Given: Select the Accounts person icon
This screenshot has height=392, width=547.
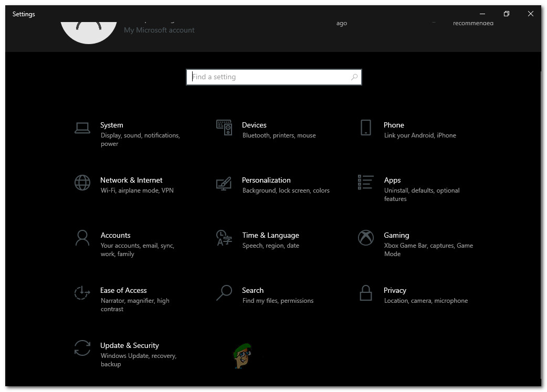Looking at the screenshot, I should [x=82, y=238].
